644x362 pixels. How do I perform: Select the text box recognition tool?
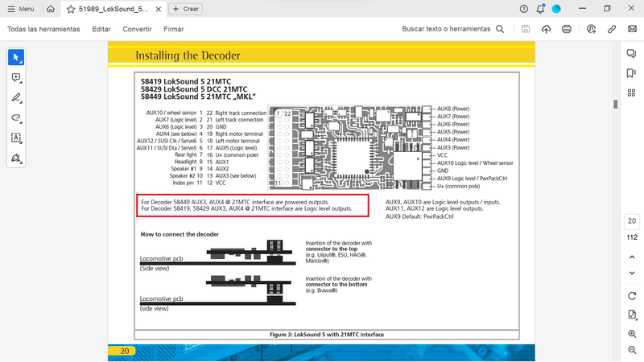coord(16,138)
